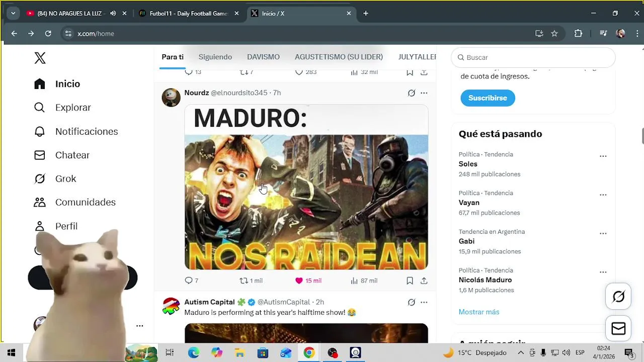Open account menu dots in sidebar

tap(140, 326)
